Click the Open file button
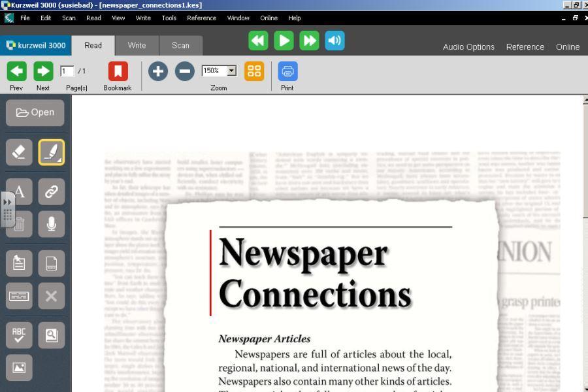The height and width of the screenshot is (392, 588). (35, 112)
